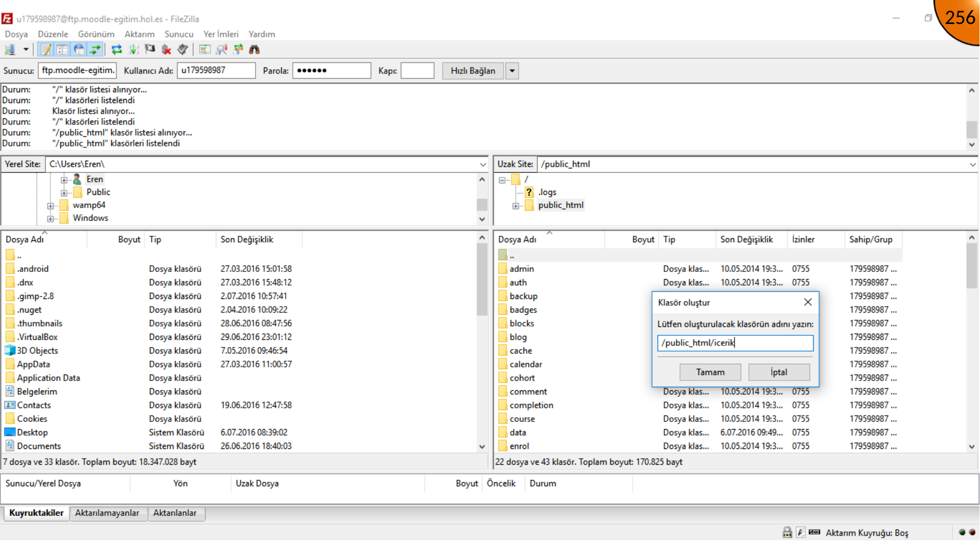
Task: Click the lock encryption status icon
Action: [x=787, y=533]
